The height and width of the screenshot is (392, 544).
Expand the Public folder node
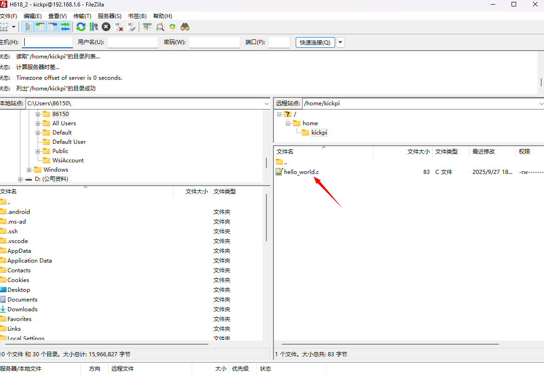38,151
